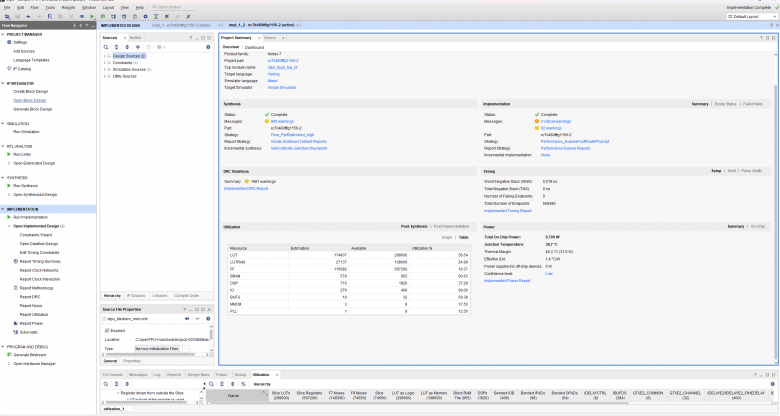780x416 pixels.
Task: Click the percent icon in Utilization panel
Action: [243, 384]
